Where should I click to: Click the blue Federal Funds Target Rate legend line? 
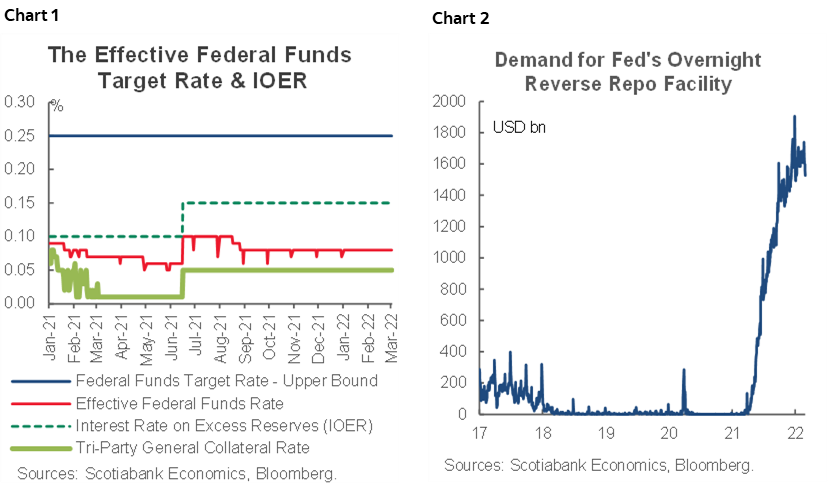coord(42,381)
